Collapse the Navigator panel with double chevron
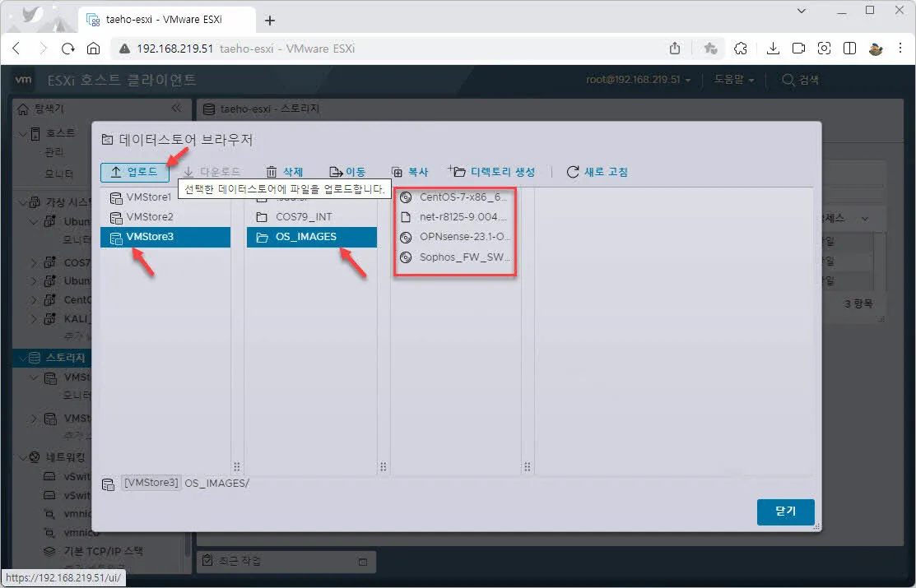This screenshot has height=588, width=916. [176, 109]
